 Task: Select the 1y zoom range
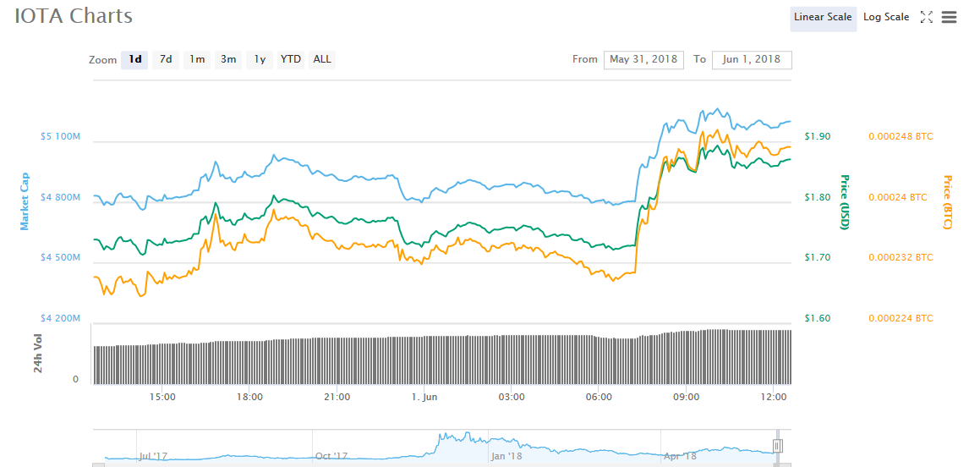260,59
